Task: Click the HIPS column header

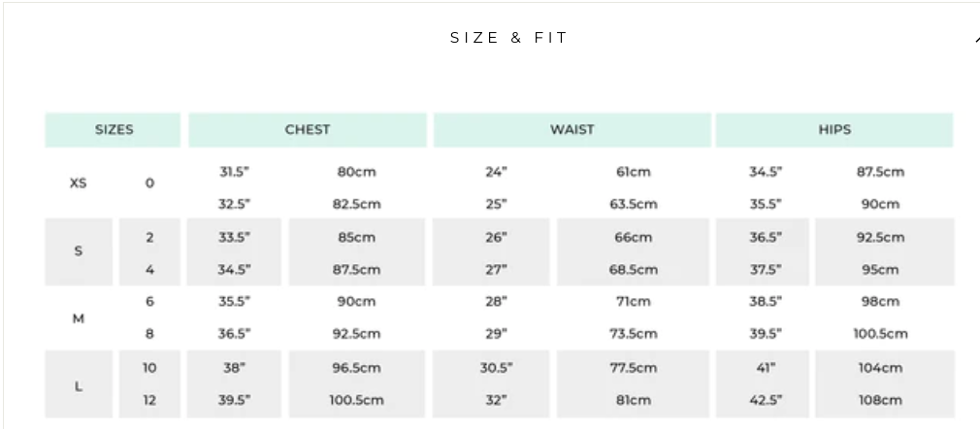Action: click(834, 129)
